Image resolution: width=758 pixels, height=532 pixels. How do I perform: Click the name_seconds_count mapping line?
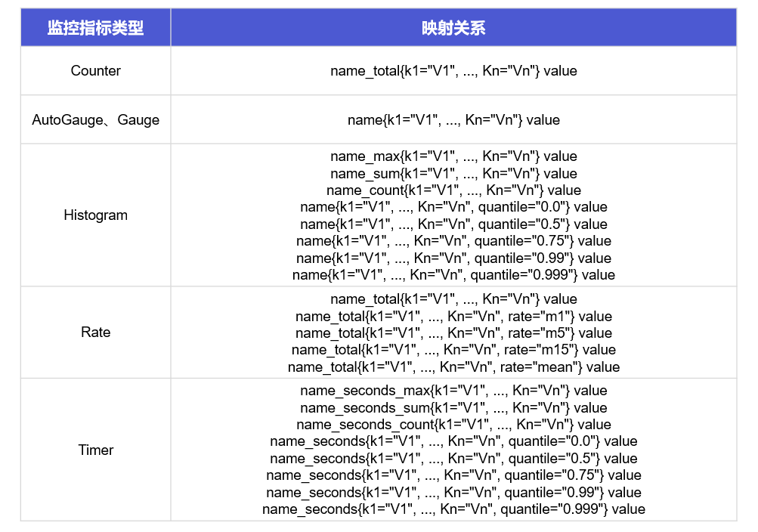tap(453, 425)
